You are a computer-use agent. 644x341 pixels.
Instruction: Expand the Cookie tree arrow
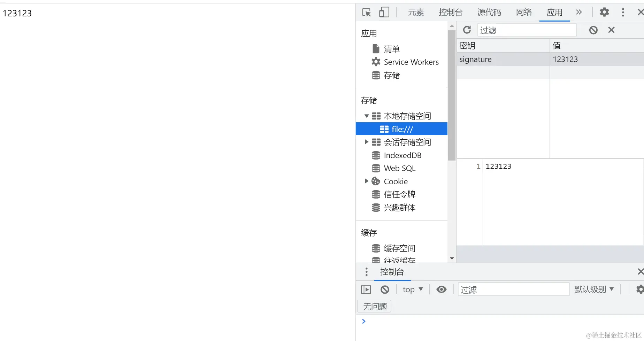point(367,181)
